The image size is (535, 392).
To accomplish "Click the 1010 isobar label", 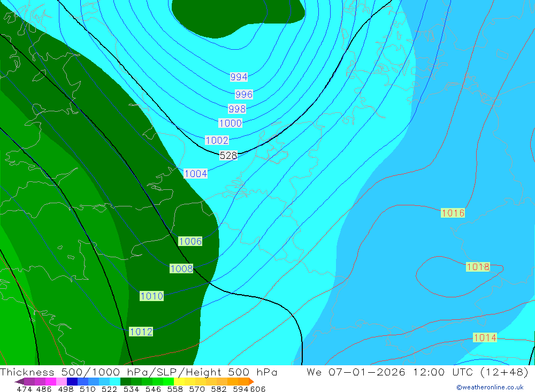I will [152, 296].
